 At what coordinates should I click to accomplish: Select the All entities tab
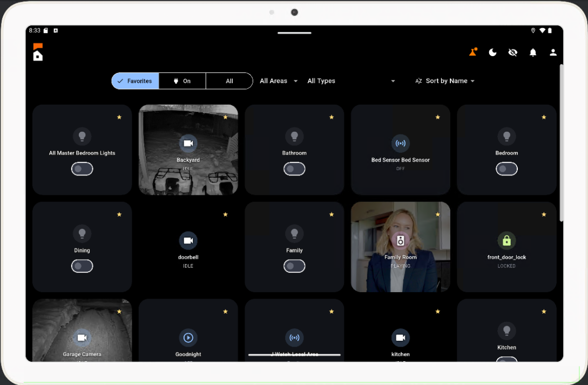pos(229,80)
